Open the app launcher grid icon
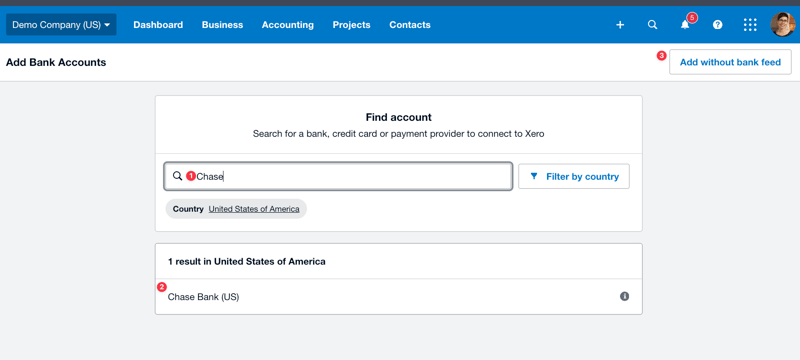 point(750,24)
